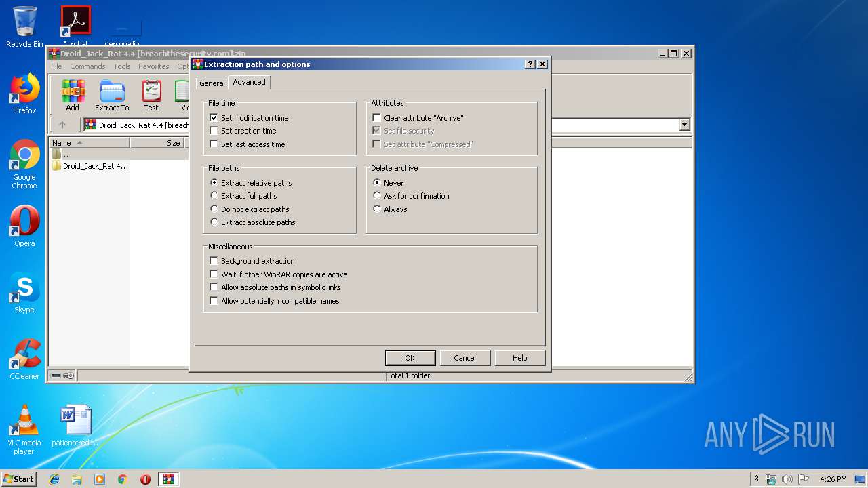Screen dimensions: 868x488
Task: Confirm extraction with OK button
Action: tap(410, 358)
